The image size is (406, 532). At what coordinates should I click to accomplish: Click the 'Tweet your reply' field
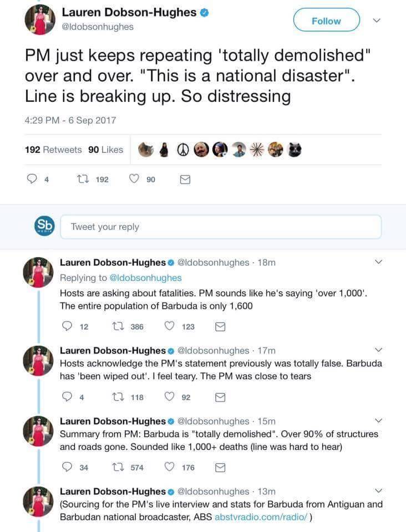(220, 227)
